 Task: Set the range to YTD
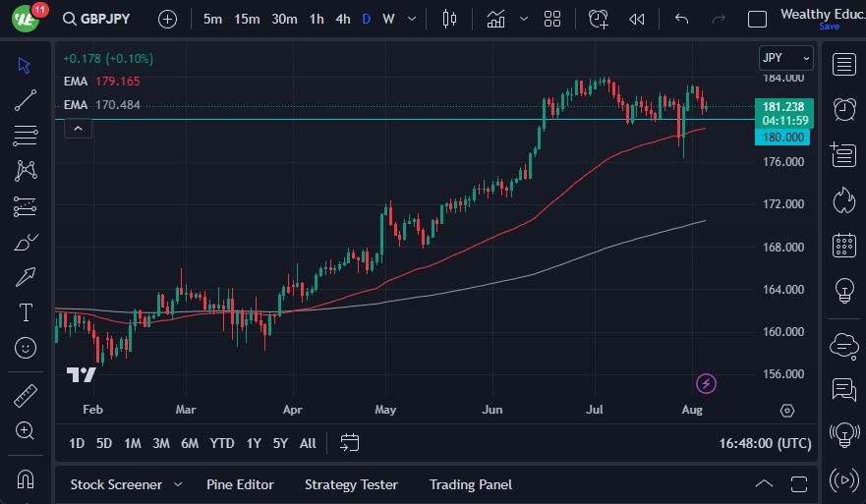tap(222, 443)
